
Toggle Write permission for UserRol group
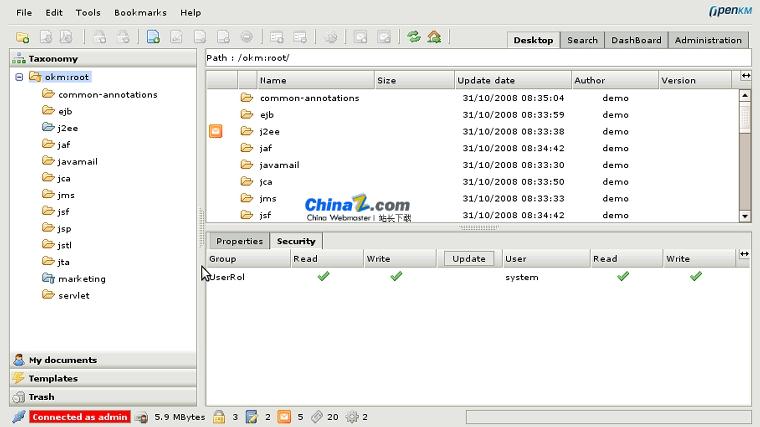coord(396,276)
